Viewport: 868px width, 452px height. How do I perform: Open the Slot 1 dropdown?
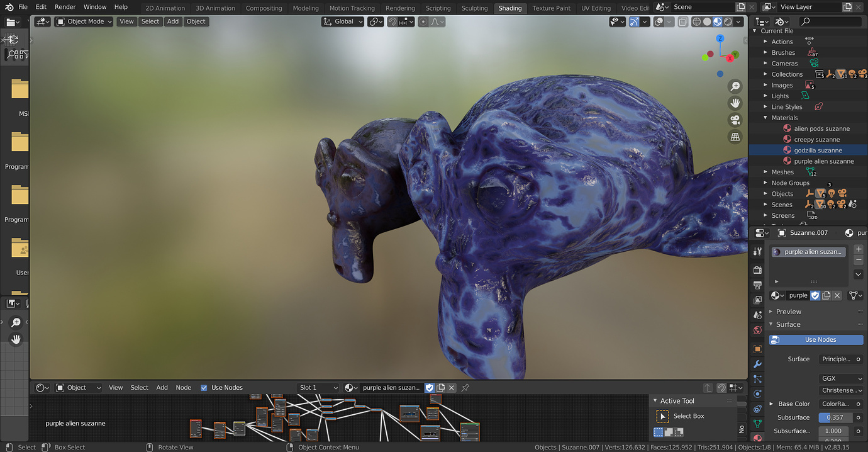pos(318,388)
